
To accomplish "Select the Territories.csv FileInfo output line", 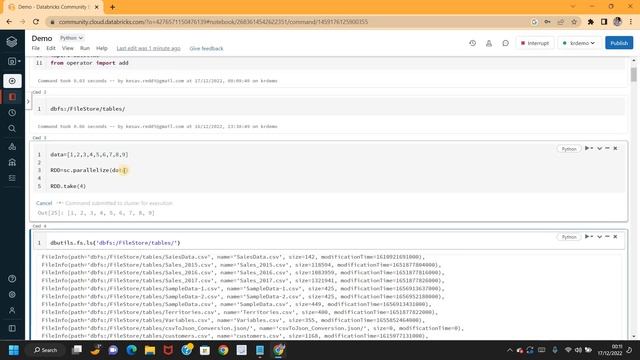I will pyautogui.click(x=240, y=312).
